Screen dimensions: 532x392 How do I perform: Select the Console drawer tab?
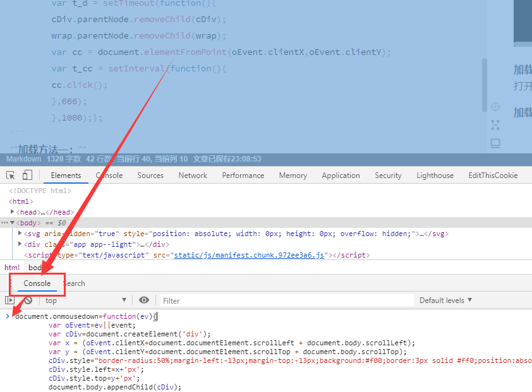coord(37,283)
